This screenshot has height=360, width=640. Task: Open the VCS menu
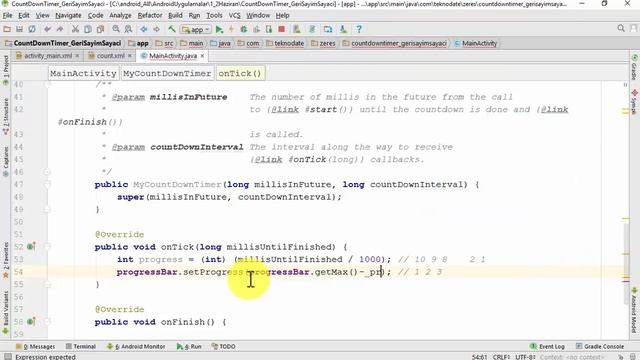point(234,16)
